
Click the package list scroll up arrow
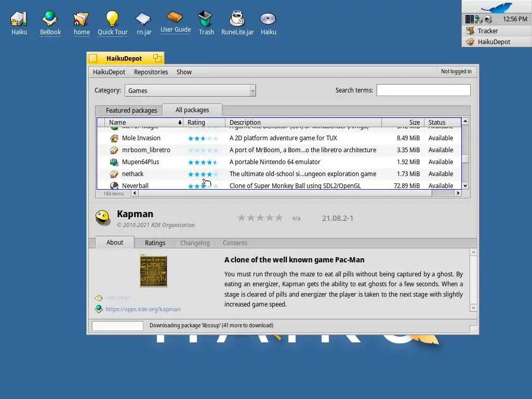pyautogui.click(x=465, y=121)
